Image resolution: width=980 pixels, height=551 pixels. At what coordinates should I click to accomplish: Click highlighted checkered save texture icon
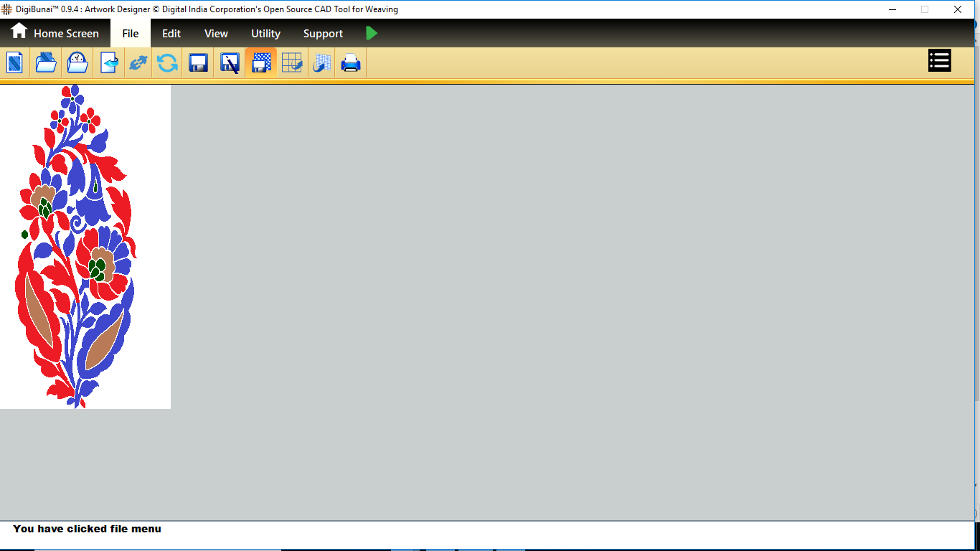261,63
